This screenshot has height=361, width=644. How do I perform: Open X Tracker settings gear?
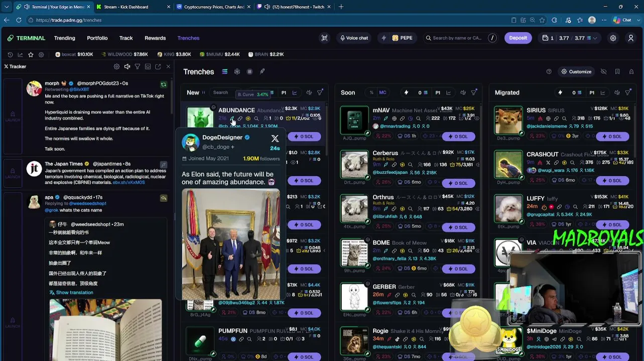[116, 67]
